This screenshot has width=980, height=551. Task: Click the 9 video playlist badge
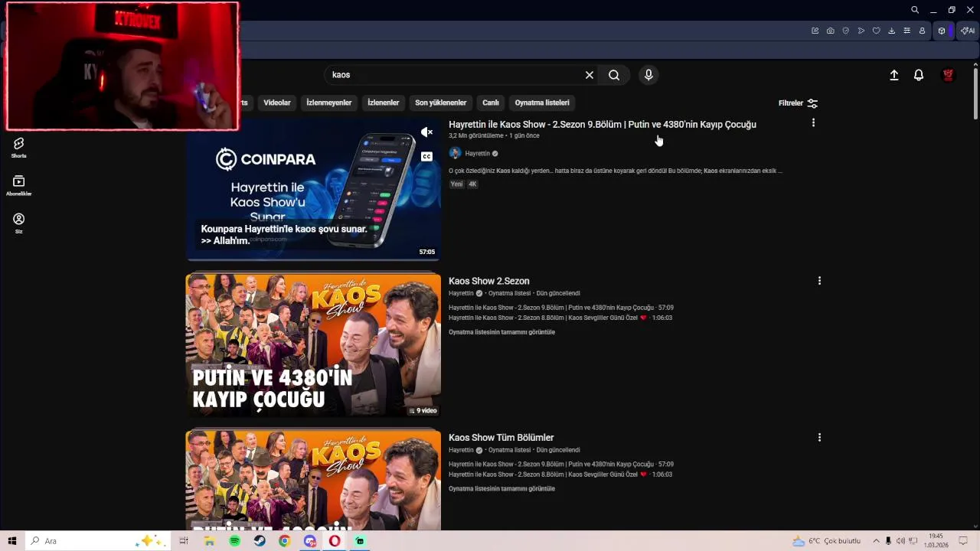click(x=423, y=411)
